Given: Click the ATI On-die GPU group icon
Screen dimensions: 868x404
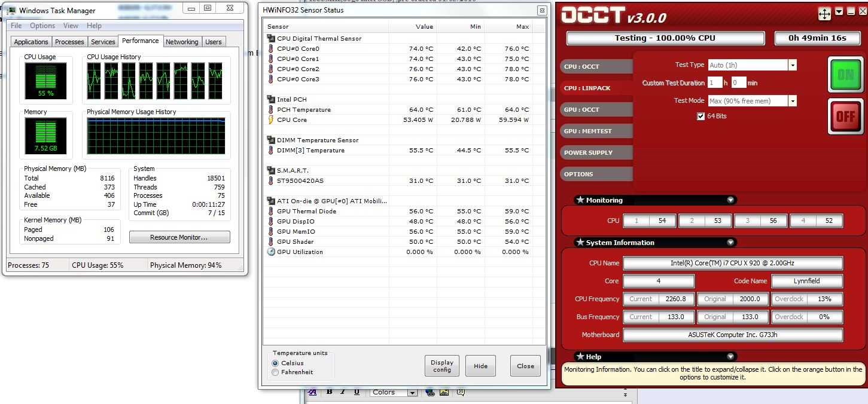Looking at the screenshot, I should click(271, 201).
